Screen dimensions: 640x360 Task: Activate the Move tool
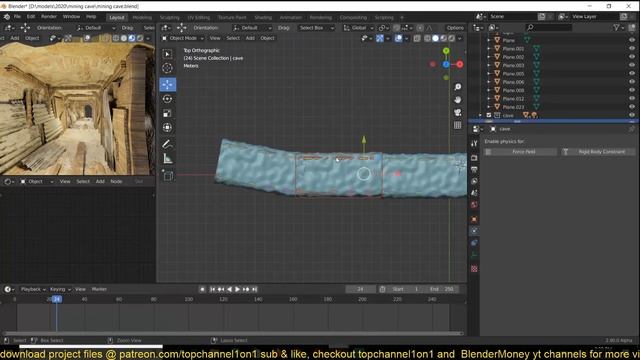click(167, 84)
